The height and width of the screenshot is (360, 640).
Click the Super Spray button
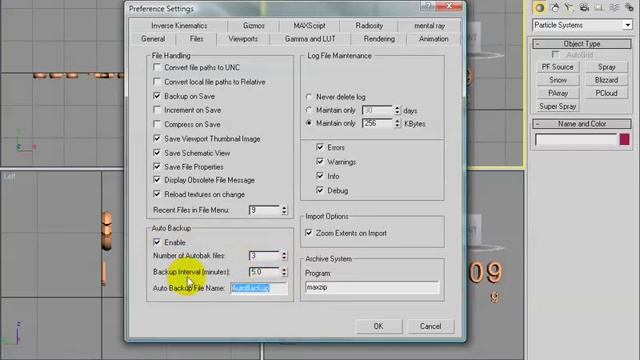tap(558, 106)
